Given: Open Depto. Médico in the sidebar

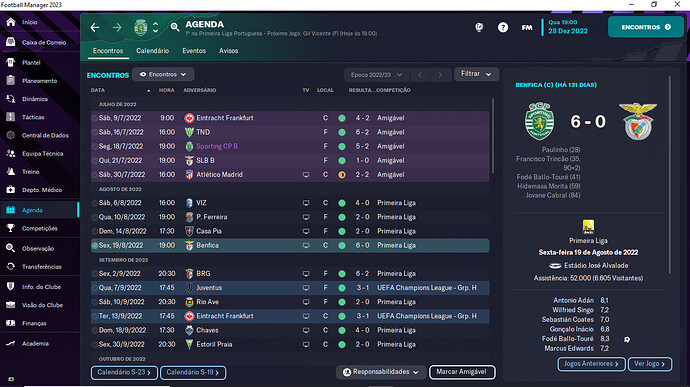Looking at the screenshot, I should (42, 190).
